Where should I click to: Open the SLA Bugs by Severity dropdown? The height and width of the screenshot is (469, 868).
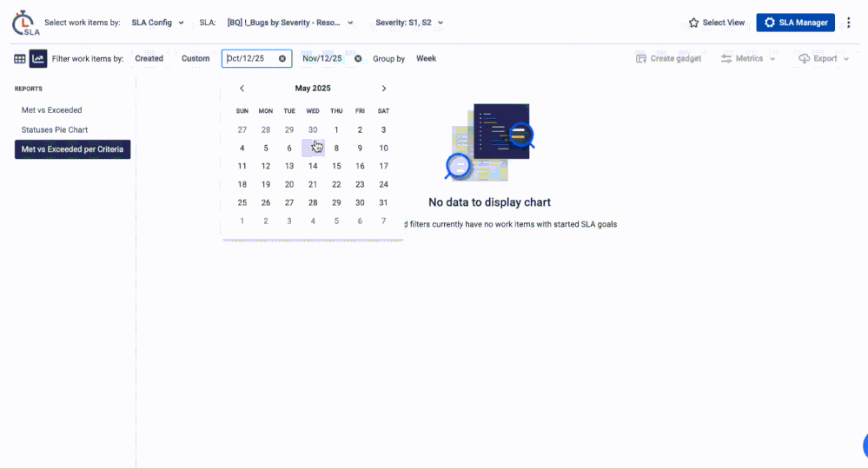(x=290, y=23)
